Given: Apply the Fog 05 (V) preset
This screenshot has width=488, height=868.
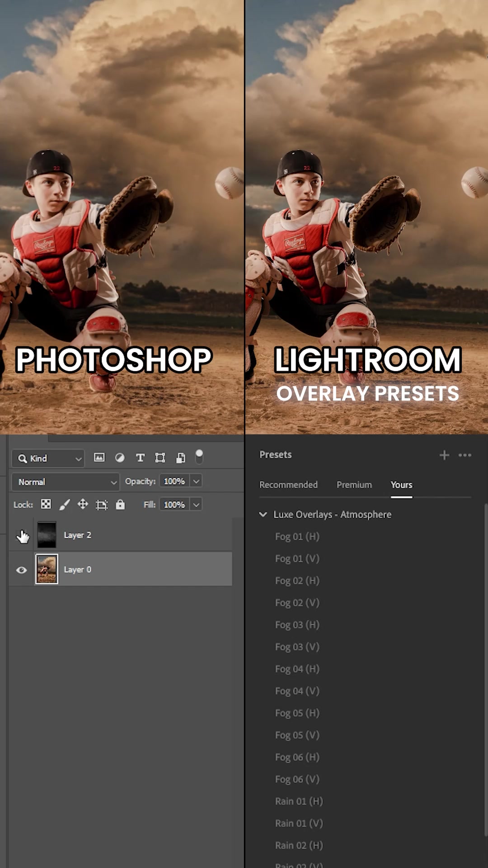Looking at the screenshot, I should 297,735.
